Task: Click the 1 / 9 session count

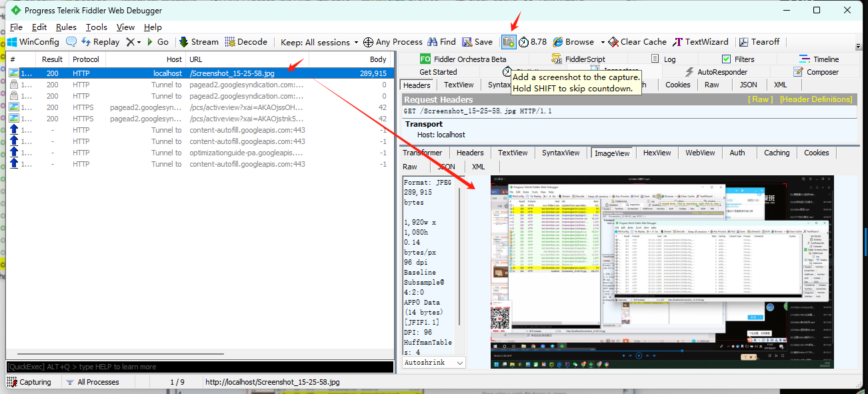Action: 177,382
